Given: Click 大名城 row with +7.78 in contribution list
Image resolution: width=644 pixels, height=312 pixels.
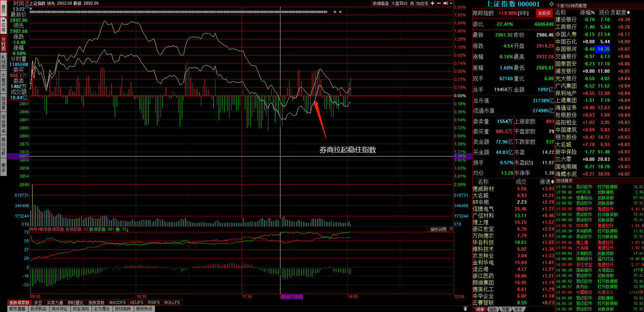Looking at the screenshot, I should pos(593,144).
